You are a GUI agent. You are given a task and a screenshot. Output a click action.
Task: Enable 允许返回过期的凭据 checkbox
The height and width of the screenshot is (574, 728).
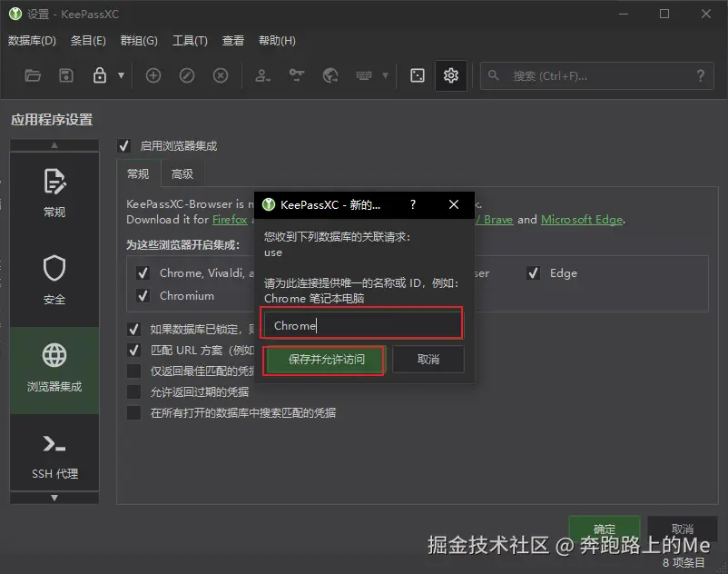pyautogui.click(x=133, y=392)
